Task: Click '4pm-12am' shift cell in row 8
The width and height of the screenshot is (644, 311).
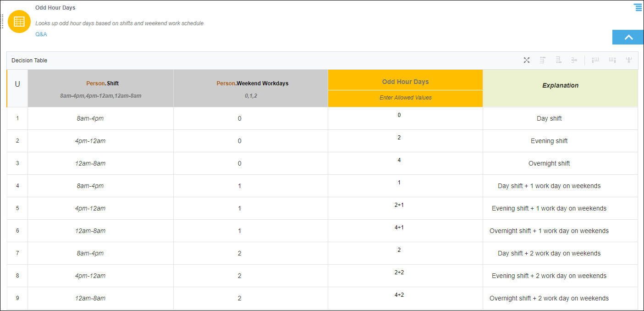Action: (100, 276)
